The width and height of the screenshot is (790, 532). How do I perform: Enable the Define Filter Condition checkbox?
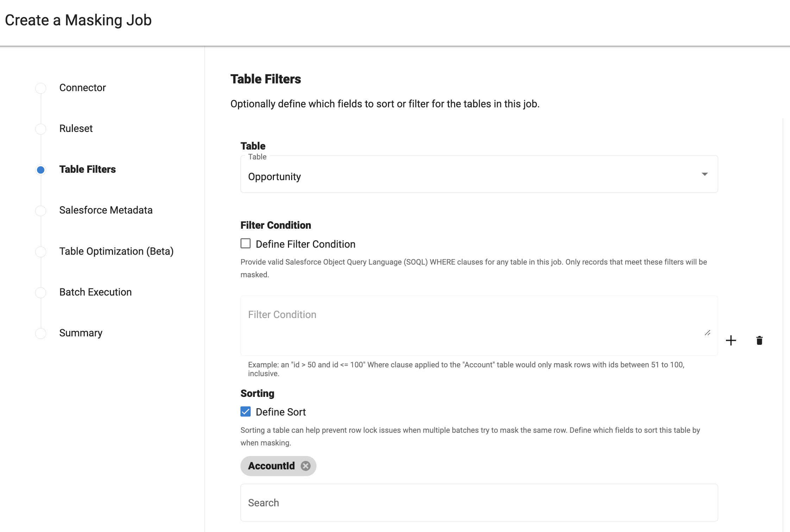pos(245,243)
